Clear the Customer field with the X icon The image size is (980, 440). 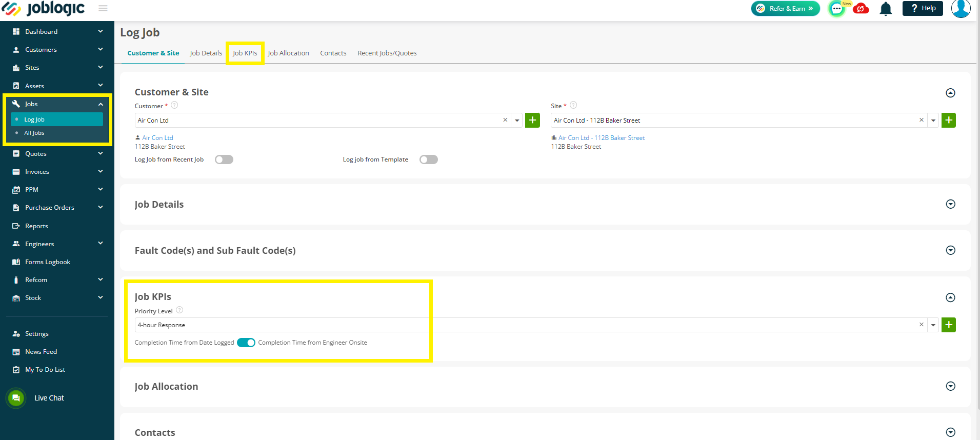[x=505, y=120]
